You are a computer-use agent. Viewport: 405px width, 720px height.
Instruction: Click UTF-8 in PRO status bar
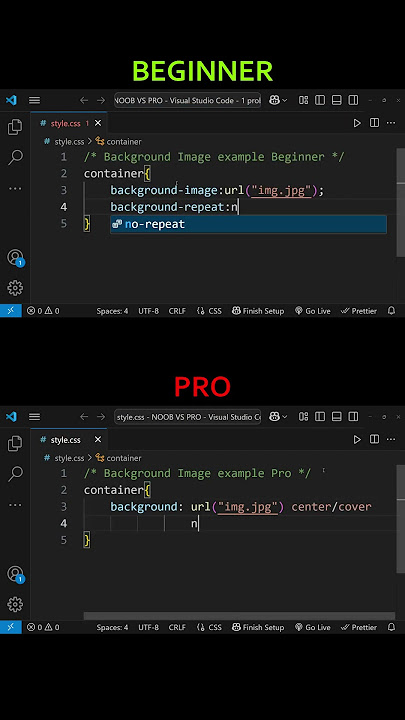pyautogui.click(x=148, y=627)
